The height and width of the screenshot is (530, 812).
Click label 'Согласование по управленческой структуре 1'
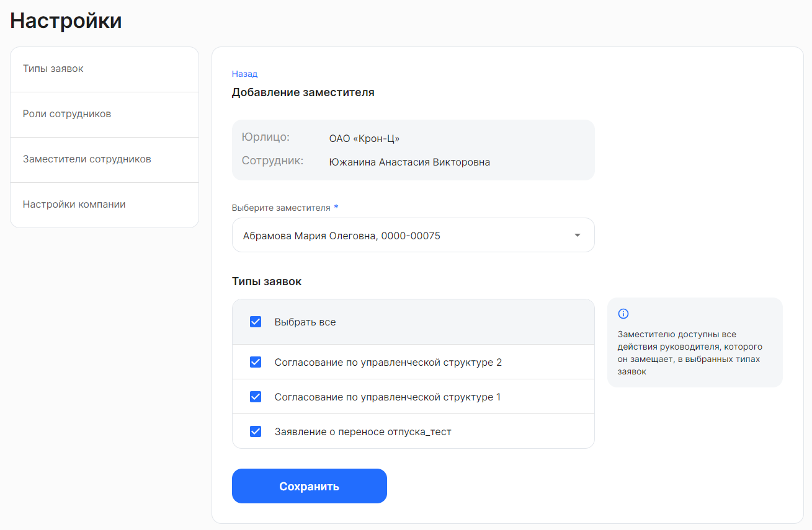point(388,397)
